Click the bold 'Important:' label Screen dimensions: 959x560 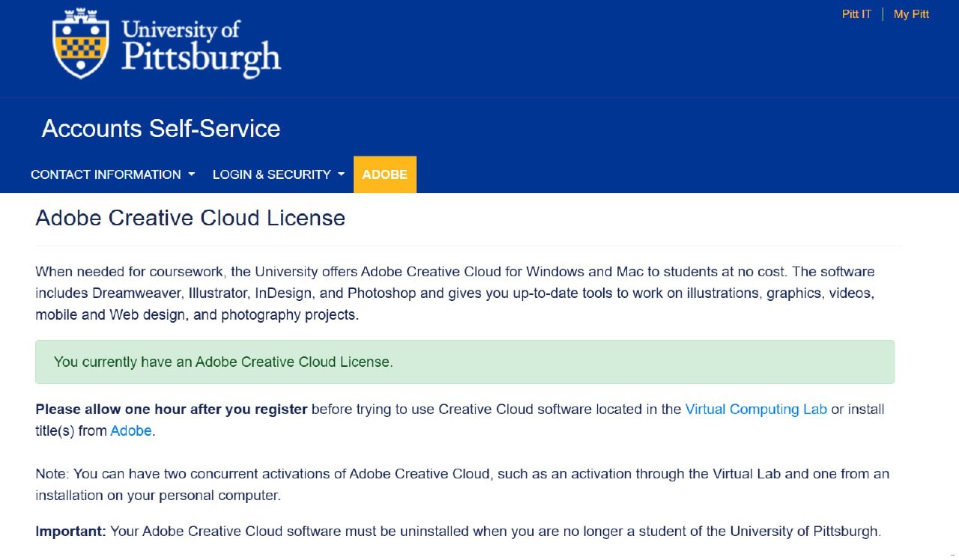[x=70, y=532]
